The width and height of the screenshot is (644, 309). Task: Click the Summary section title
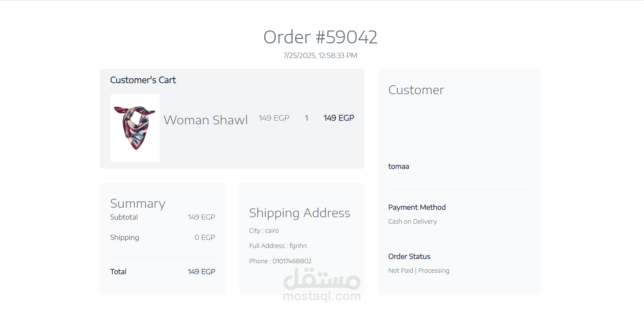click(x=138, y=203)
